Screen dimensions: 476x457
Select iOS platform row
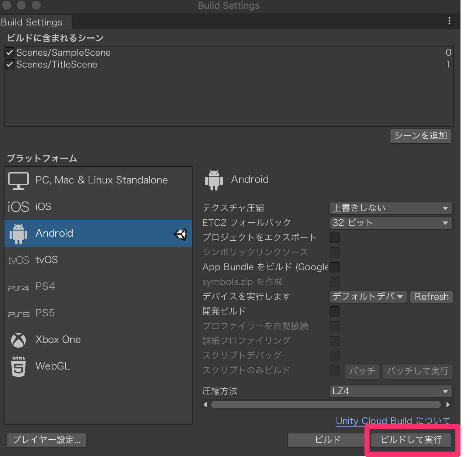pyautogui.click(x=98, y=207)
